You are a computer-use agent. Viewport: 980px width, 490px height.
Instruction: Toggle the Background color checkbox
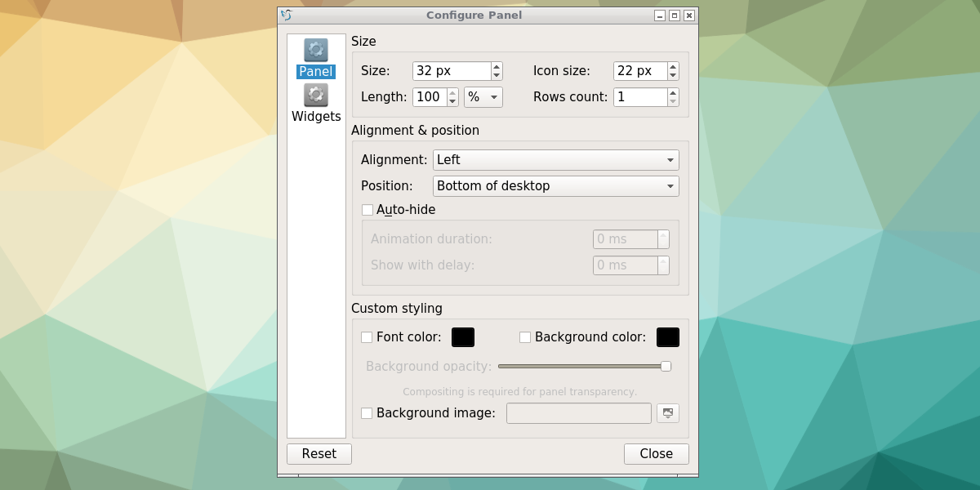525,337
